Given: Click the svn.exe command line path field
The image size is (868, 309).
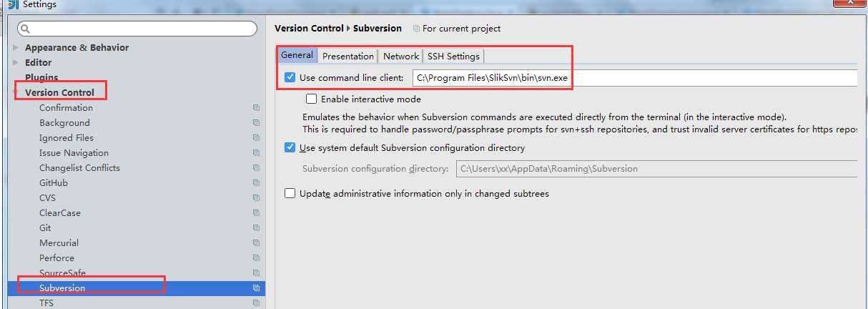Looking at the screenshot, I should [635, 77].
